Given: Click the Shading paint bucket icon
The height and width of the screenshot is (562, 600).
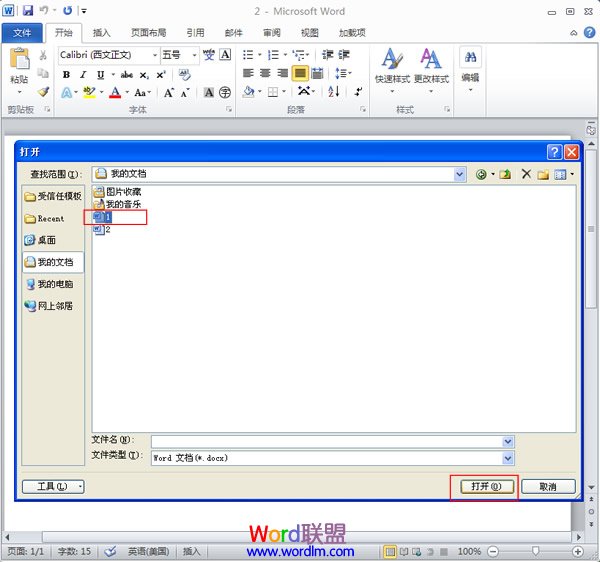Looking at the screenshot, I should (248, 92).
